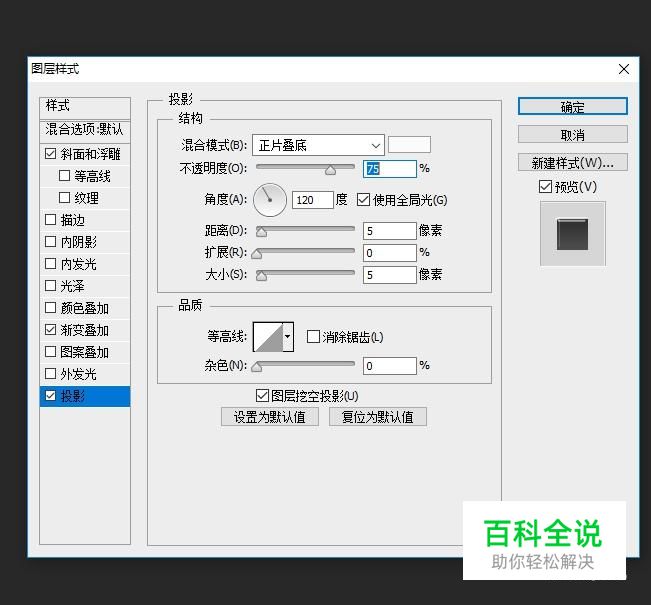This screenshot has height=605, width=651.
Task: Toggle the 预览 checkbox
Action: pyautogui.click(x=545, y=186)
